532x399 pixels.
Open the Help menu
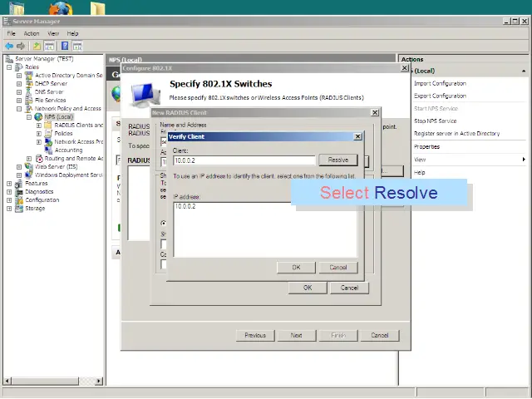click(72, 33)
